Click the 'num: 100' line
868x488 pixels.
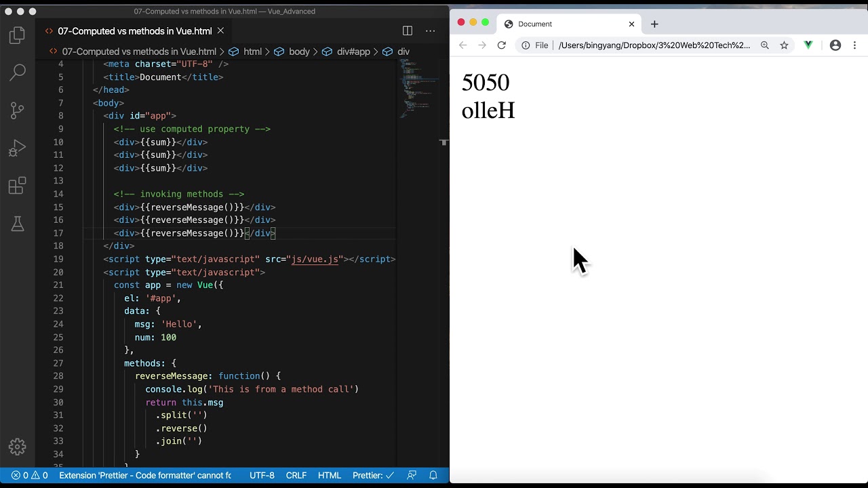click(155, 338)
